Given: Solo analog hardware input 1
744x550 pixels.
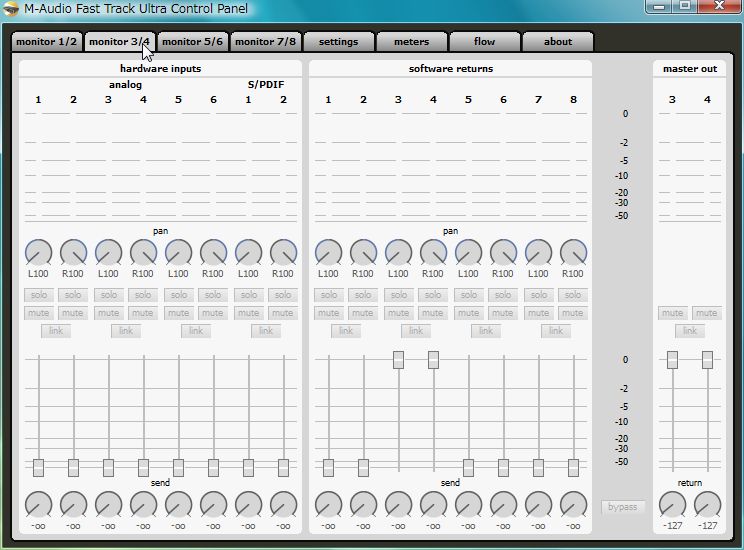Looking at the screenshot, I should tap(38, 295).
